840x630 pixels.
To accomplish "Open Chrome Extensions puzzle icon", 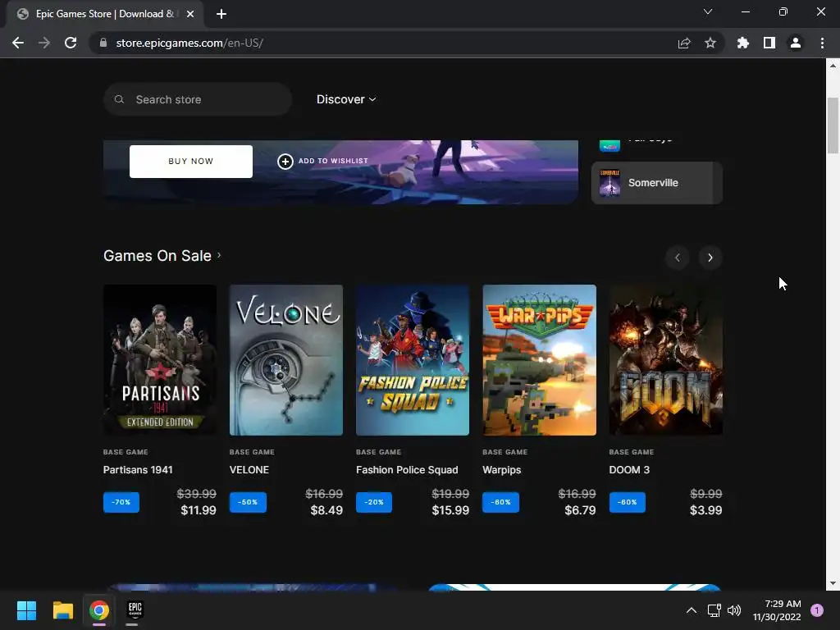I will tap(743, 43).
